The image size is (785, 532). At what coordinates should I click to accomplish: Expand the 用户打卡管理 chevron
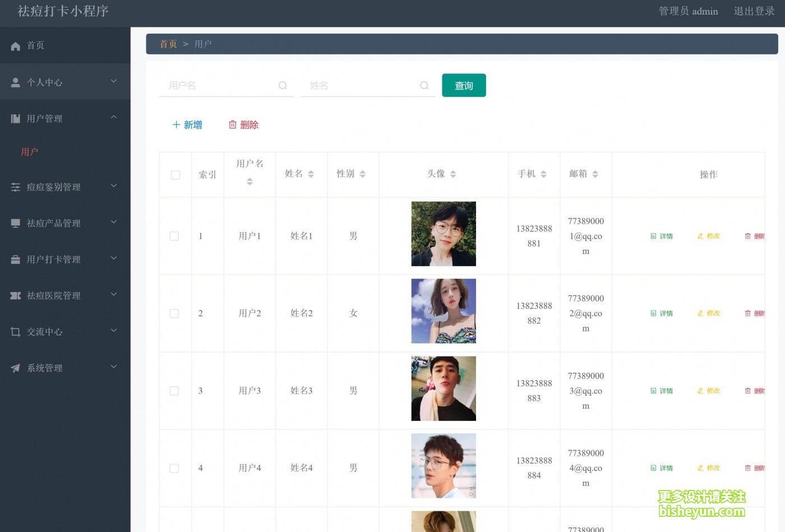[x=114, y=258]
